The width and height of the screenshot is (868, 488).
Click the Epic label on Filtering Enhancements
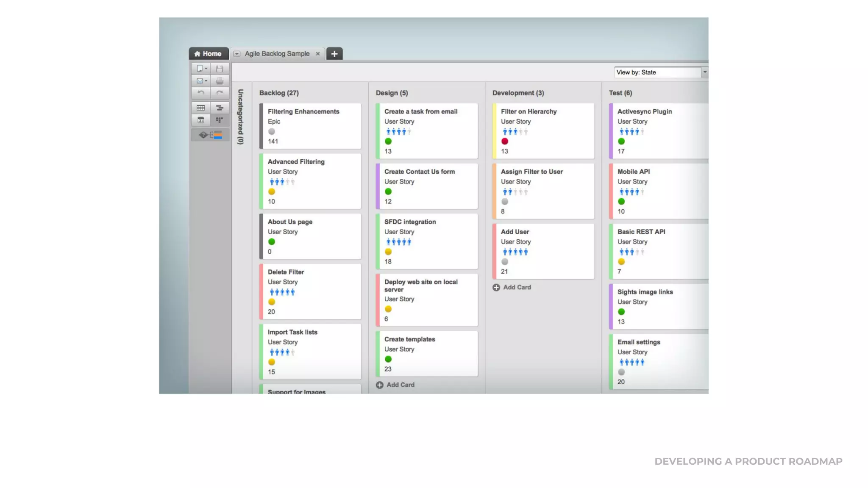274,122
